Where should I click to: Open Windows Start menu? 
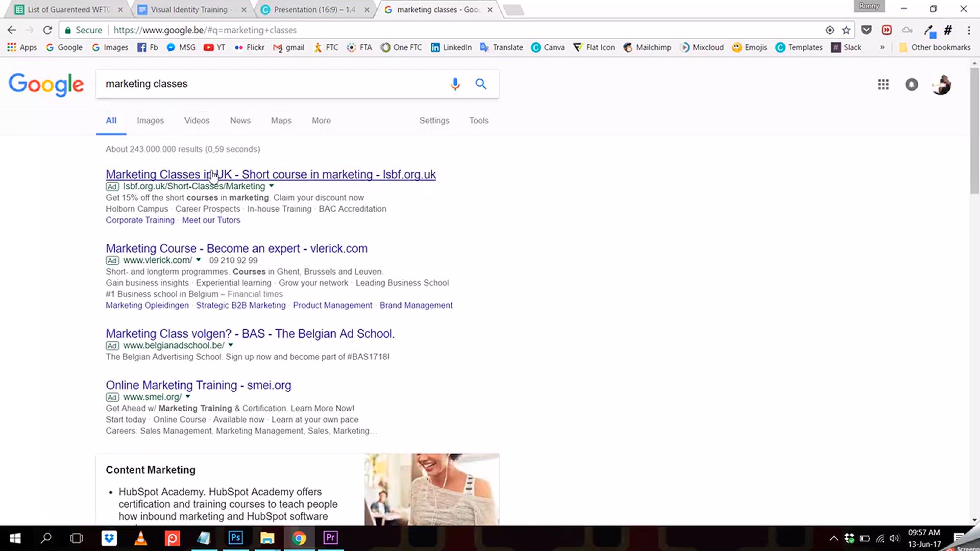point(15,538)
